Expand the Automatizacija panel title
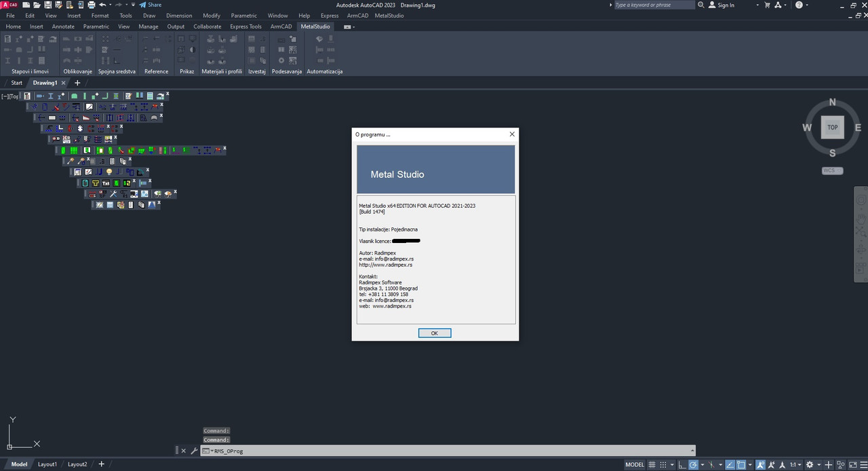 325,71
